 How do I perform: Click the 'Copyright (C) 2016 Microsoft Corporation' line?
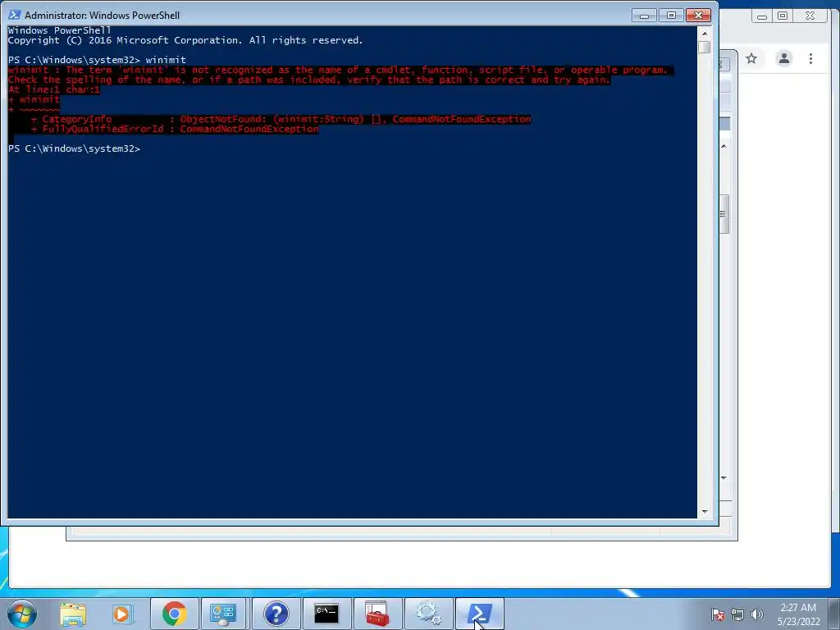[x=185, y=40]
